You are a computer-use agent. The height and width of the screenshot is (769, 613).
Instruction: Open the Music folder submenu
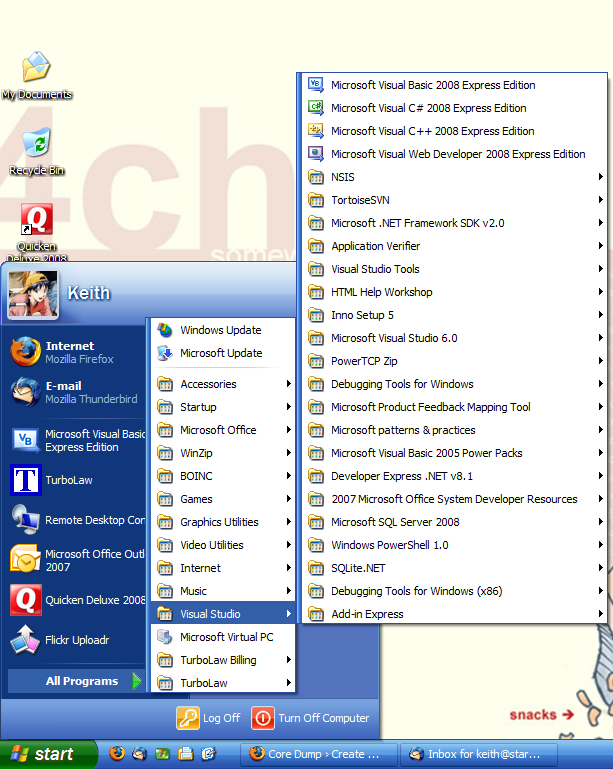click(223, 591)
